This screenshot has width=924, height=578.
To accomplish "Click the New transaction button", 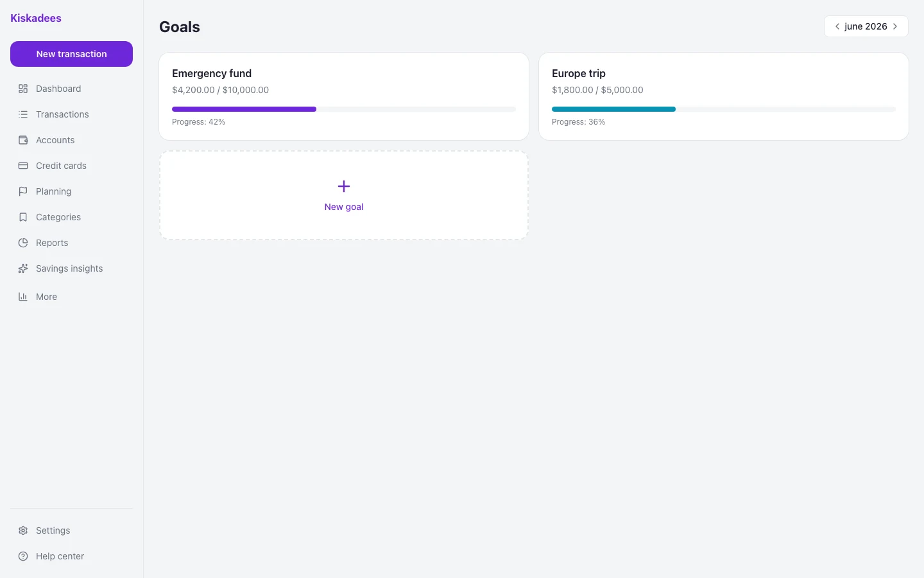I will click(71, 54).
